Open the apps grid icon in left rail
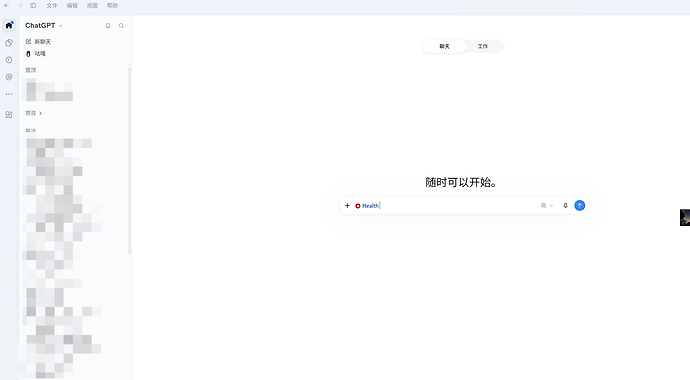The image size is (690, 380). pyautogui.click(x=9, y=115)
